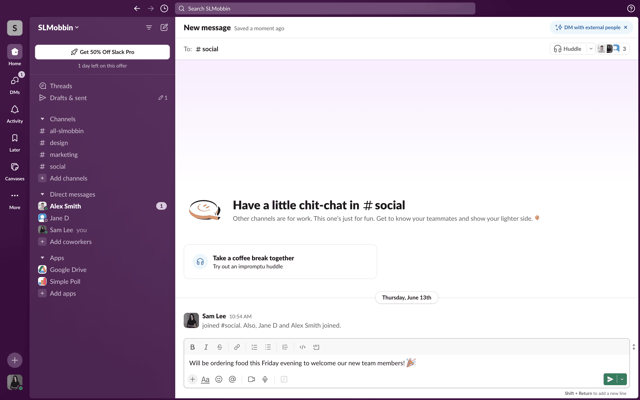Screen dimensions: 640x400
Task: Toggle blockquote formatting
Action: click(x=285, y=347)
